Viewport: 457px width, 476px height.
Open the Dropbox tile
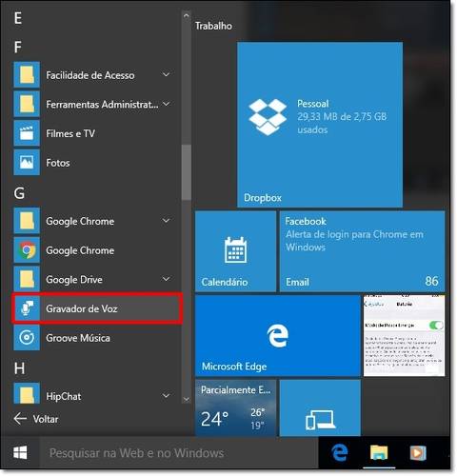point(320,125)
